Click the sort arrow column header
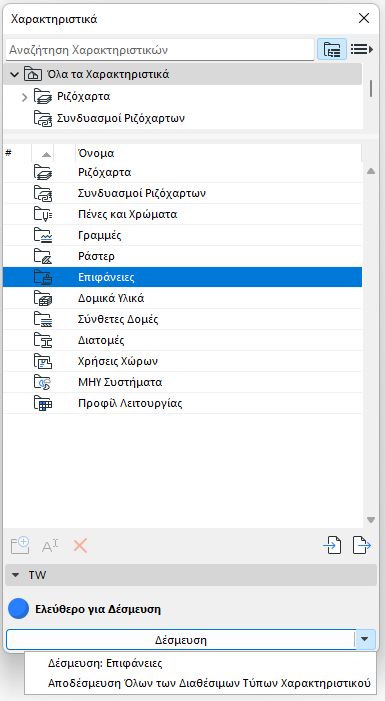This screenshot has height=701, width=385. tap(42, 153)
